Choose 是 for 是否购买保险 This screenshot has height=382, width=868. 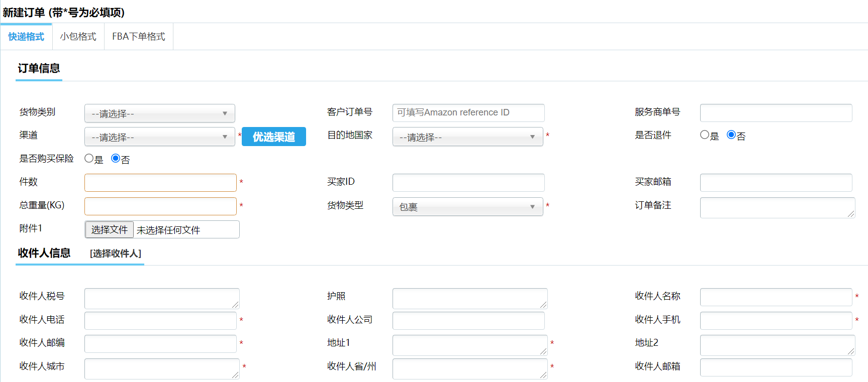[89, 159]
